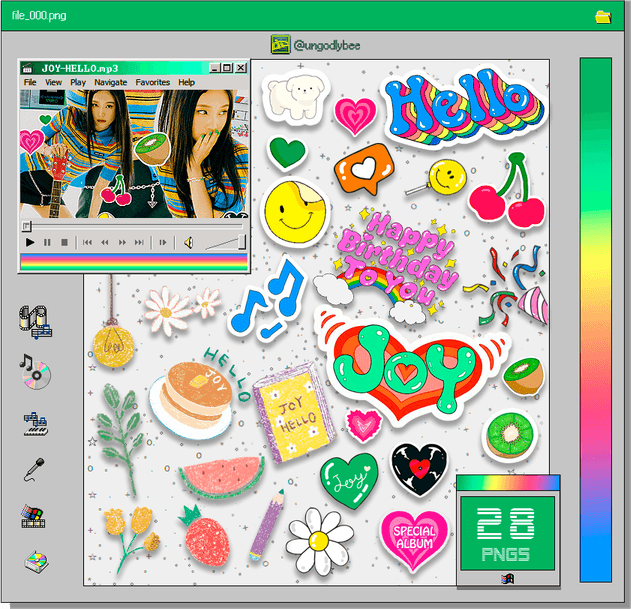Select the party hat confetti sticker
This screenshot has width=631, height=609.
coord(506,286)
